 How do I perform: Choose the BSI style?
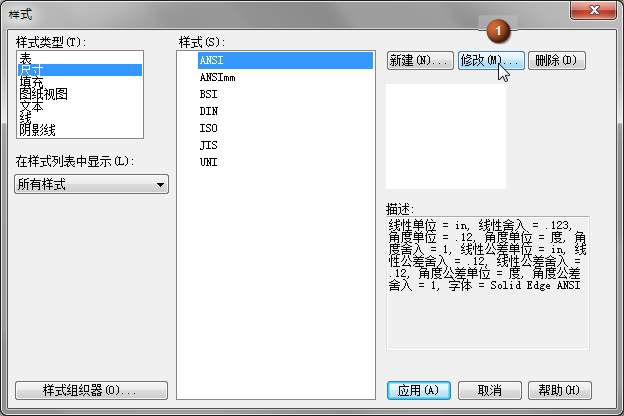[x=208, y=94]
